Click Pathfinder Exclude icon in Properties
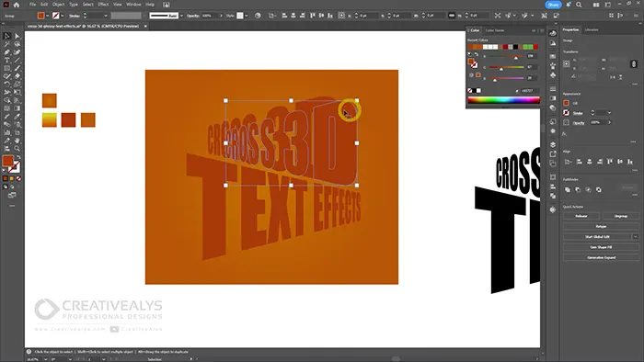The image size is (644, 362). (x=599, y=189)
